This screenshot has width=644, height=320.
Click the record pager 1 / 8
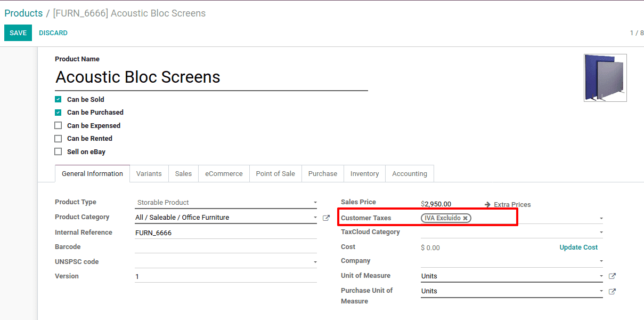637,33
